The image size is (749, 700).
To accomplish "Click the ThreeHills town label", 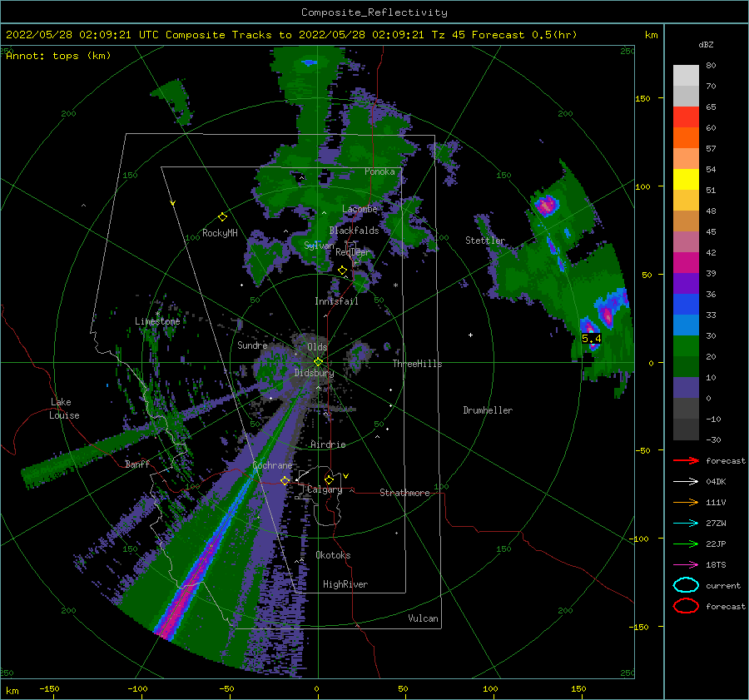I will click(417, 364).
